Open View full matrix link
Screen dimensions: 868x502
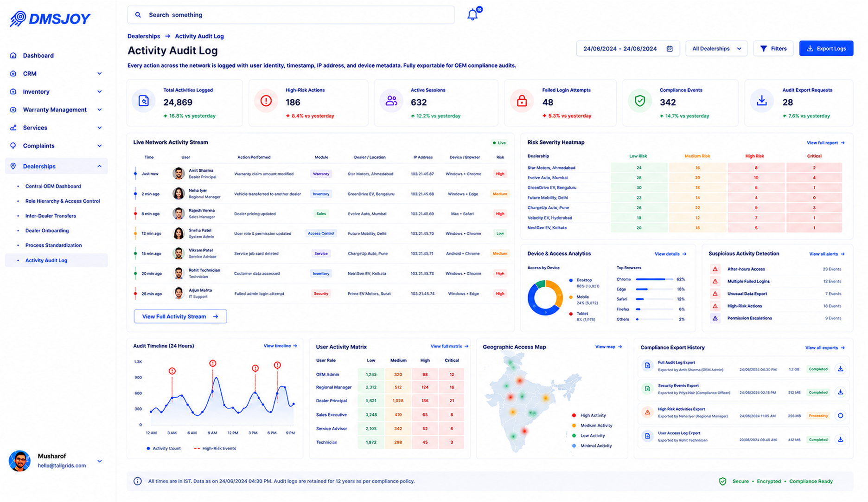449,347
